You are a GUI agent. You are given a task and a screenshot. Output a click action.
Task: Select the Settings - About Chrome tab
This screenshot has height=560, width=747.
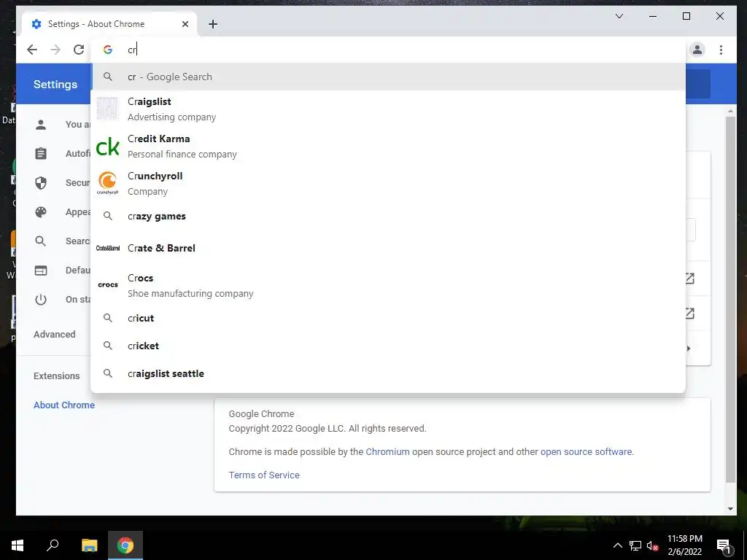point(109,24)
